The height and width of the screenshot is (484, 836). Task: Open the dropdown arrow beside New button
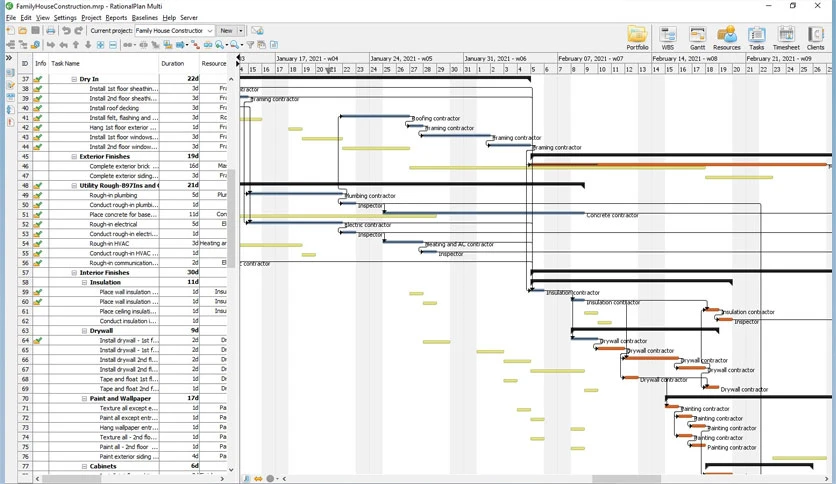(x=240, y=31)
